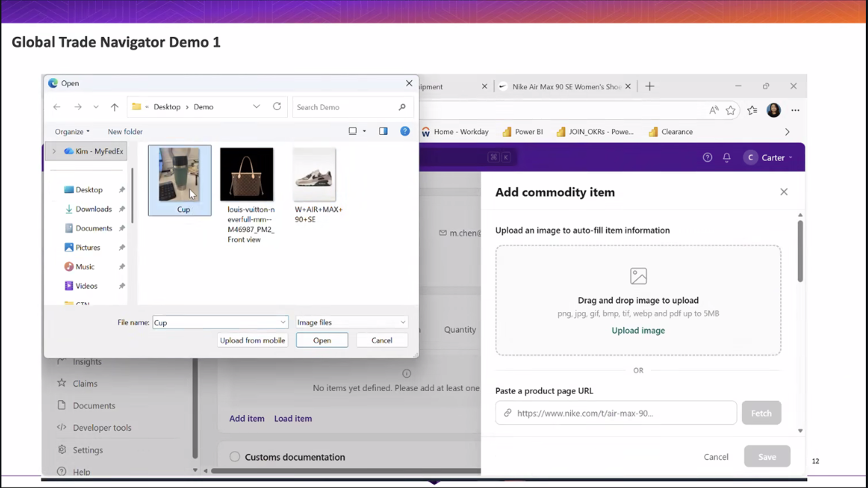The image size is (868, 488).
Task: Open Power BI bookmark
Action: [x=523, y=132]
